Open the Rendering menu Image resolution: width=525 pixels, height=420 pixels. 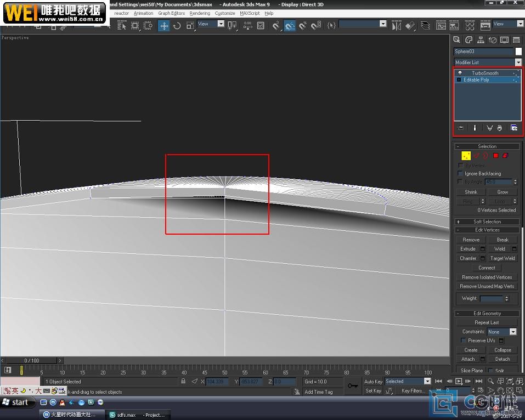pyautogui.click(x=200, y=13)
